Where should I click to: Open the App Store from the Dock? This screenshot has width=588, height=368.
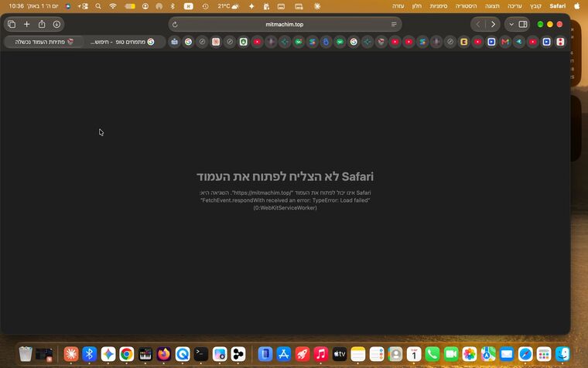point(283,354)
